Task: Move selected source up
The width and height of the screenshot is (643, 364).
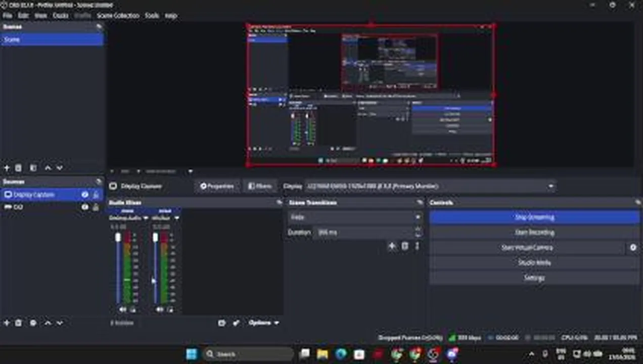Action: click(x=48, y=323)
